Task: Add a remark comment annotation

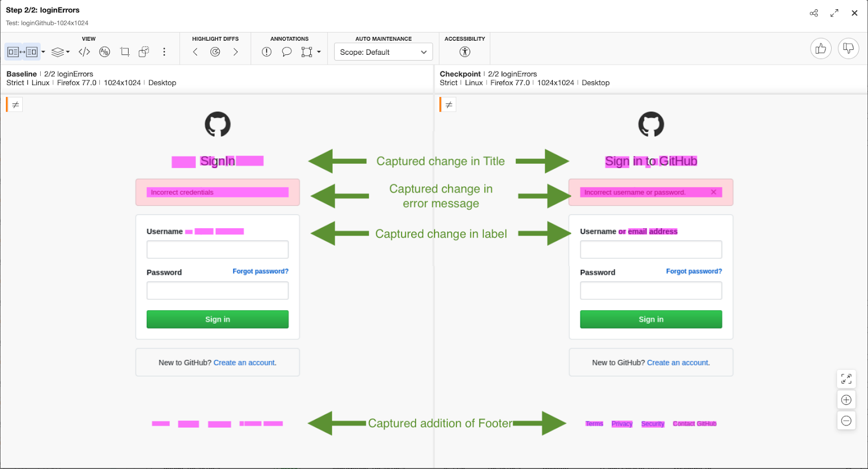Action: 286,52
